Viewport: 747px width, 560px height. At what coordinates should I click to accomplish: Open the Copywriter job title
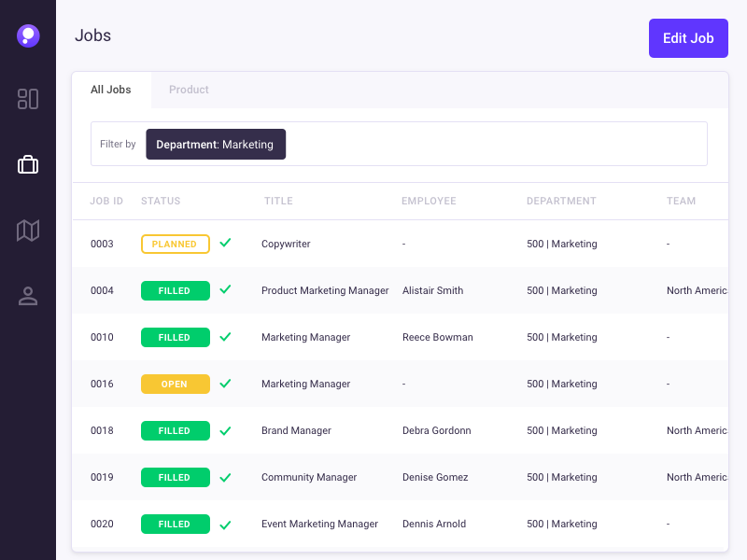point(286,244)
